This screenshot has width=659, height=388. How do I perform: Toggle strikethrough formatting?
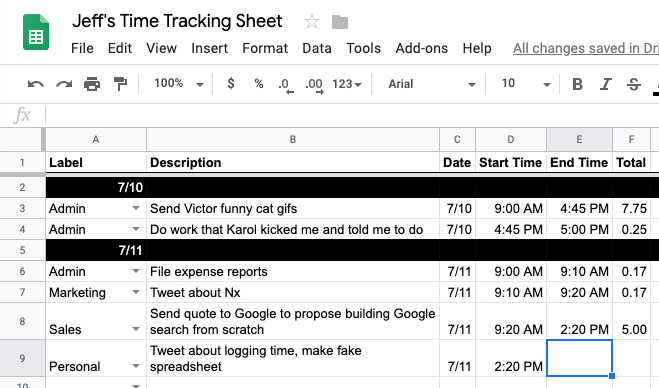[x=634, y=84]
